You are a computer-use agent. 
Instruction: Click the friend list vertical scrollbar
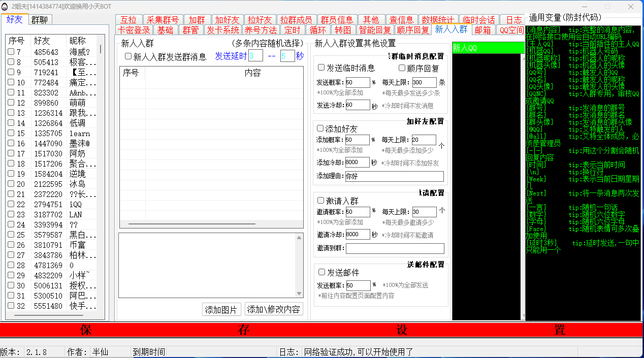tap(100, 49)
